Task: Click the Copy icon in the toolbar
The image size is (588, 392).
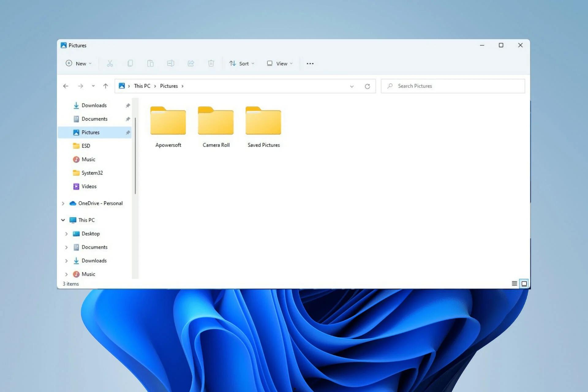Action: click(130, 63)
